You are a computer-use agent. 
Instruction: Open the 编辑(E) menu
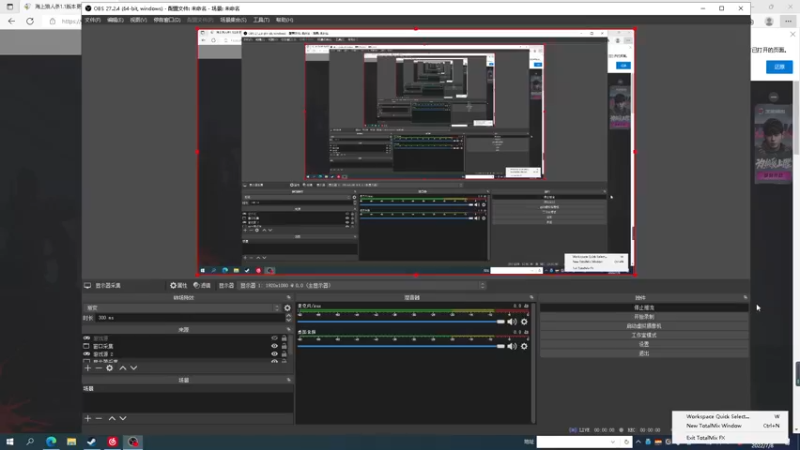(115, 20)
